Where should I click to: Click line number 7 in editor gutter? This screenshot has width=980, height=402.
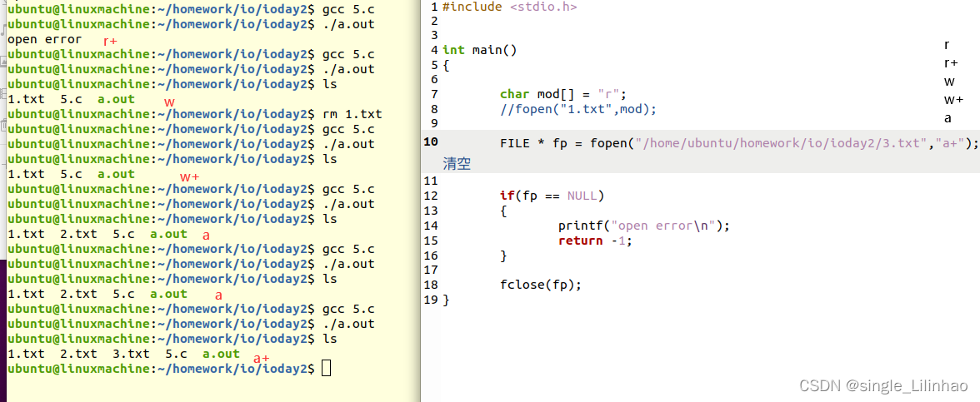[x=434, y=94]
